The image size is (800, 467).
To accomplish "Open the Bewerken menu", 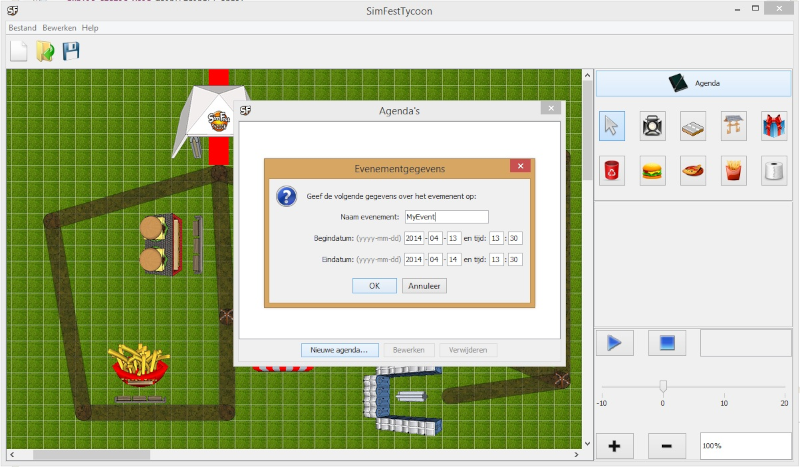I will click(x=59, y=28).
